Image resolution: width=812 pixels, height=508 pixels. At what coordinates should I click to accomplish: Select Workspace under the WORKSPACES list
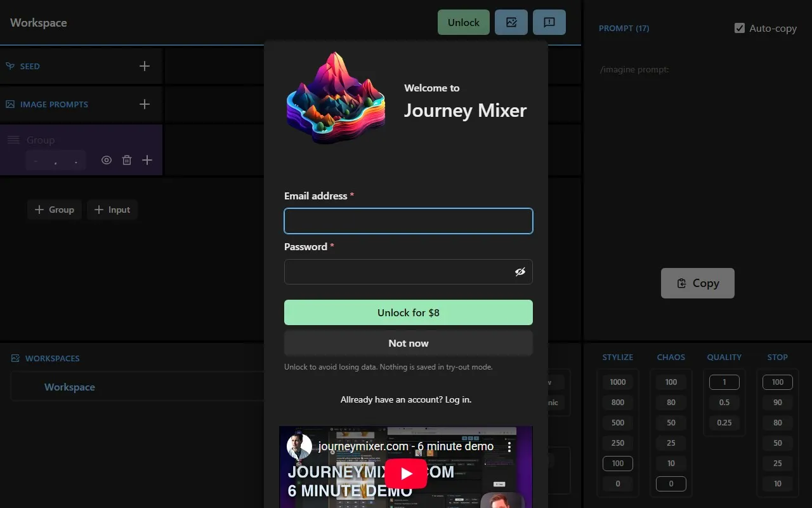[70, 387]
